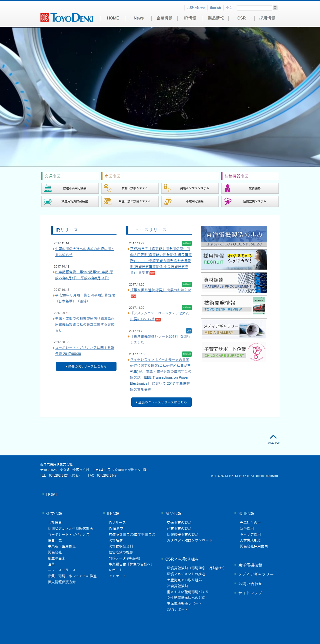Viewport: 320px width, 644px height.
Task: Open 駅務機器 station staff icon button
Action: [250, 188]
